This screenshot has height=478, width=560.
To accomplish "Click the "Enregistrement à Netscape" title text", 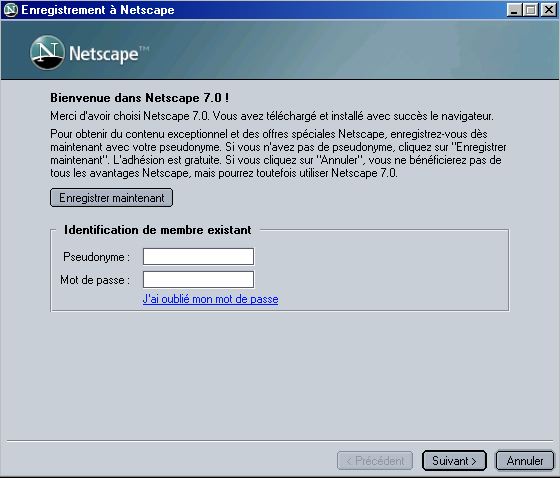I will (x=98, y=10).
